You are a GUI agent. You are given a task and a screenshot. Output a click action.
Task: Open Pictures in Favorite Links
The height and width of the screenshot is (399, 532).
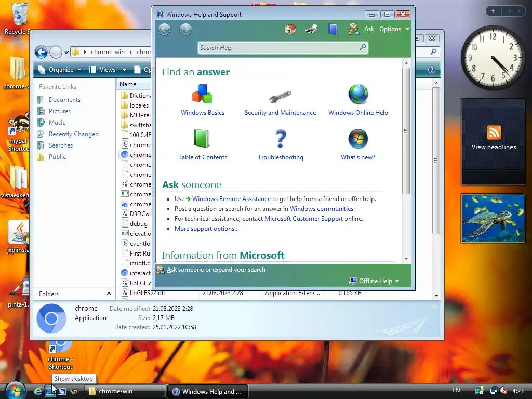[59, 111]
